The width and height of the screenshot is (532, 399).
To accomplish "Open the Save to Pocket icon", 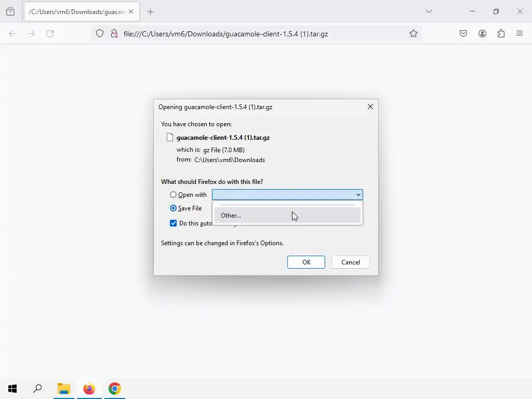I will (x=463, y=34).
